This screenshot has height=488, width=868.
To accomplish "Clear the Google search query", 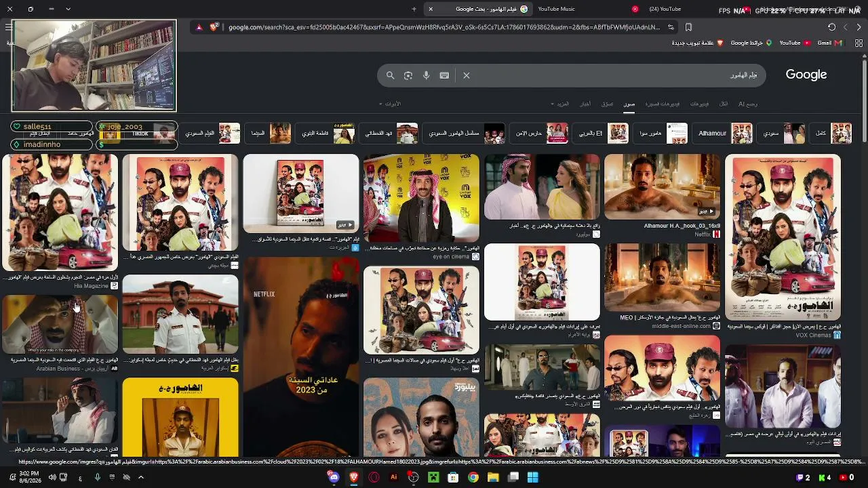I will click(467, 75).
